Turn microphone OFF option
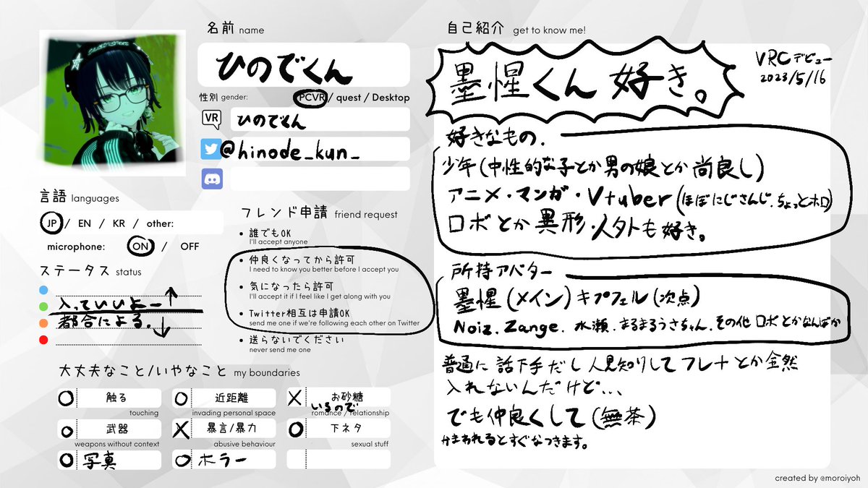Image resolution: width=868 pixels, height=488 pixels. tap(190, 246)
